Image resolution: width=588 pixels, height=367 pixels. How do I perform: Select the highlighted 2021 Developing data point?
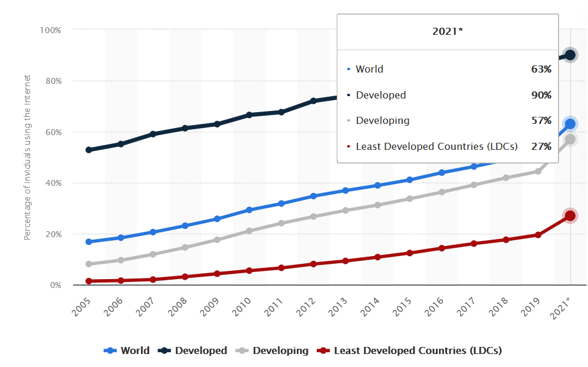(570, 139)
